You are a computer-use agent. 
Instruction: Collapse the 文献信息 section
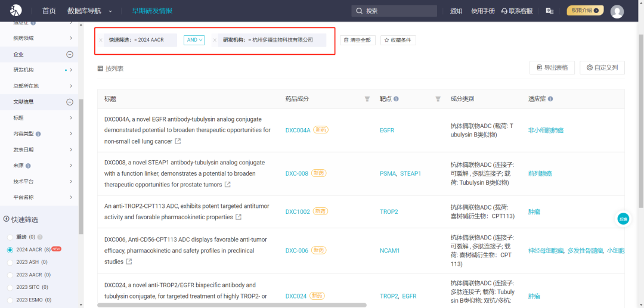click(70, 102)
